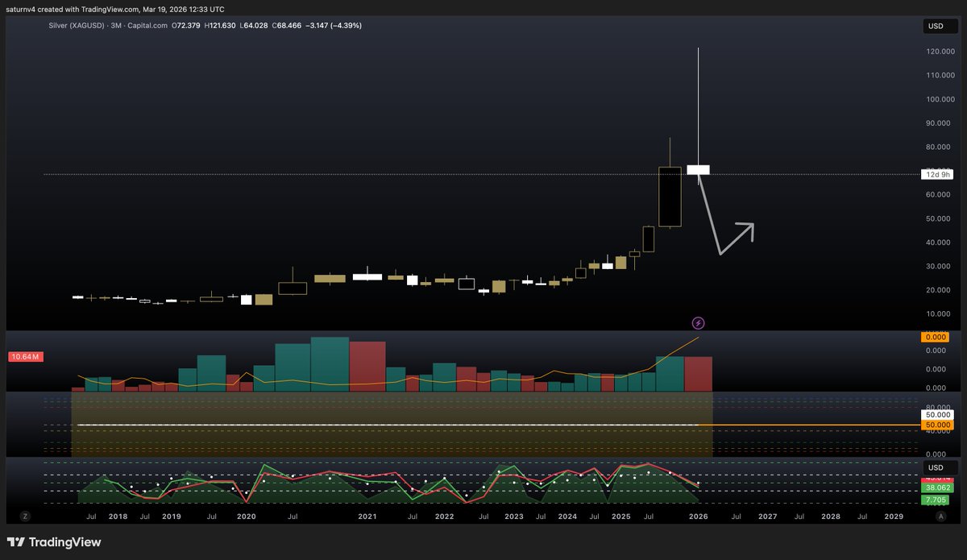The height and width of the screenshot is (560, 967).
Task: Click the green 38.062 value label
Action: coord(936,487)
